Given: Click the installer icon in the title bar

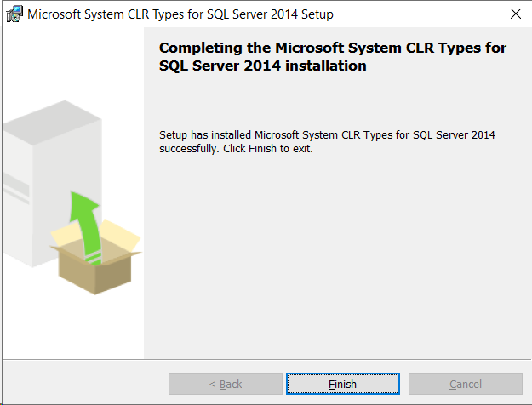Looking at the screenshot, I should point(14,14).
